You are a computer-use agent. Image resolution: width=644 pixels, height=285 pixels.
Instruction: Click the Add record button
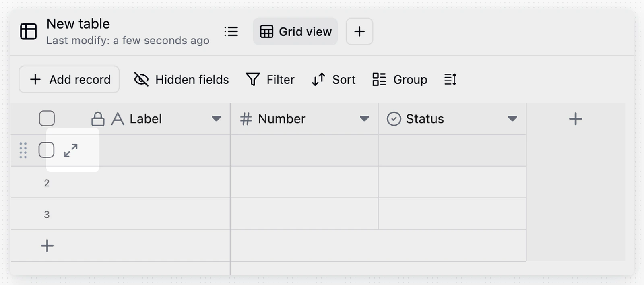coord(69,79)
